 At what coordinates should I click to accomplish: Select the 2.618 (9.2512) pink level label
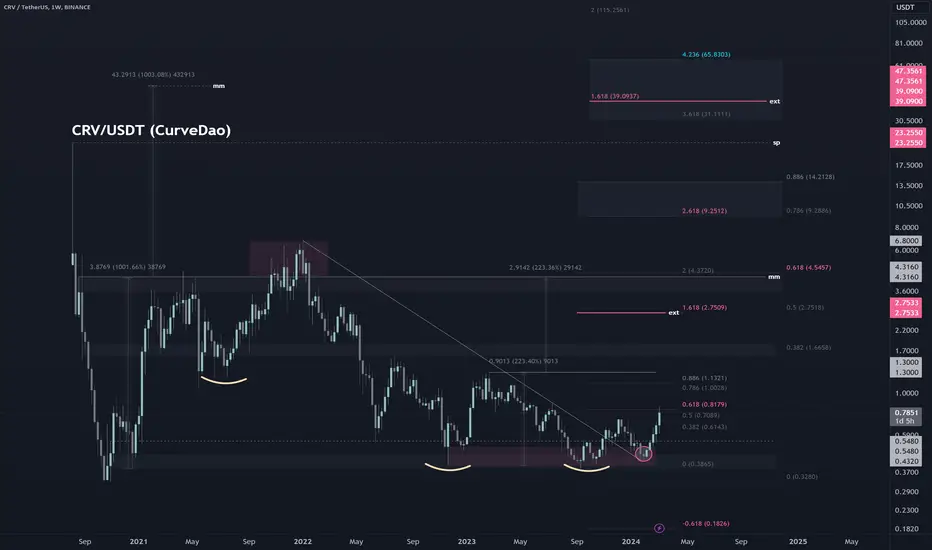pyautogui.click(x=704, y=211)
